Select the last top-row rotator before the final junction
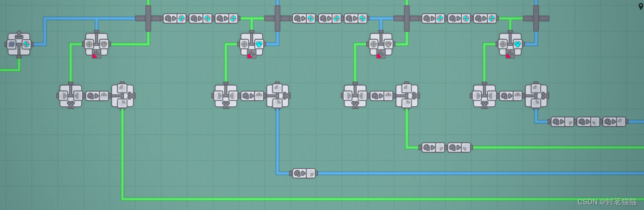Image resolution: width=644 pixels, height=210 pixels. (485, 19)
